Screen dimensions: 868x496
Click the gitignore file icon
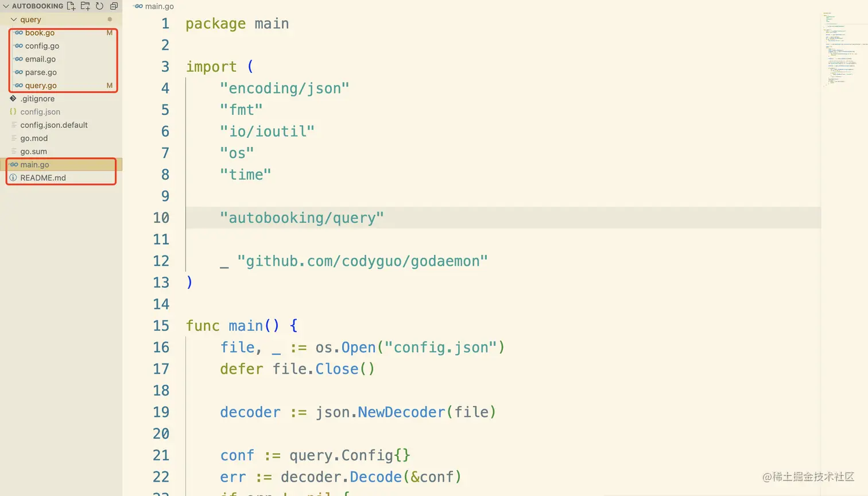13,98
